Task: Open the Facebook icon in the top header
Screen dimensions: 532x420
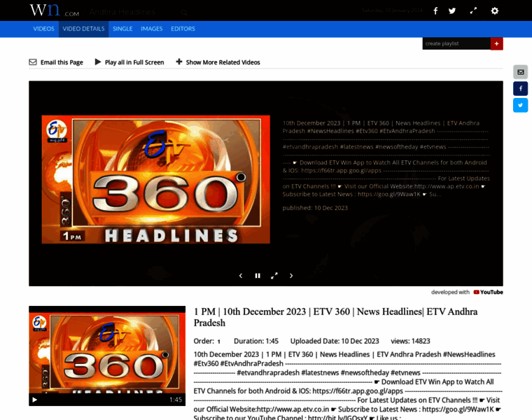Action: [435, 11]
